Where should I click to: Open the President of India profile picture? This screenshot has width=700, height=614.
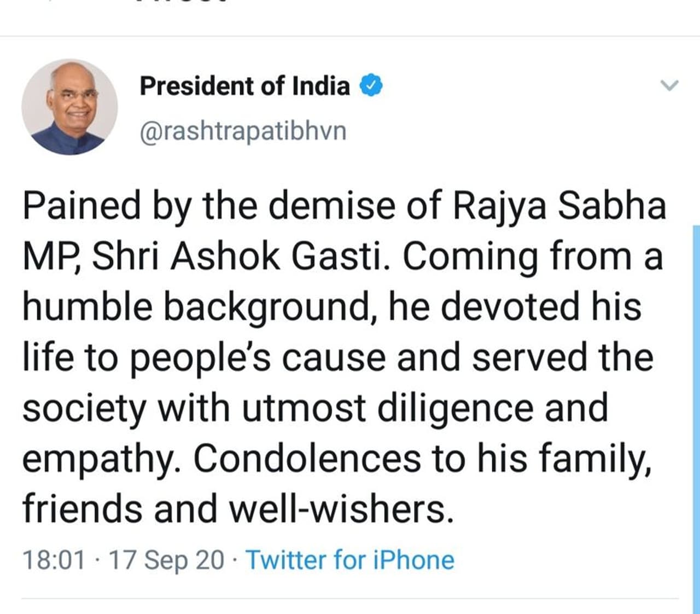[69, 107]
